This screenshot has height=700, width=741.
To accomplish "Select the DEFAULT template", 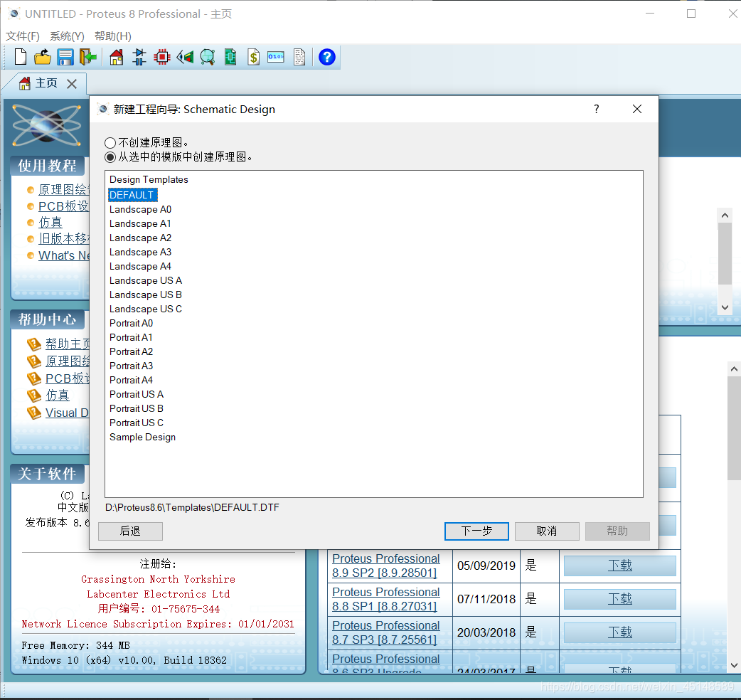I will click(132, 195).
